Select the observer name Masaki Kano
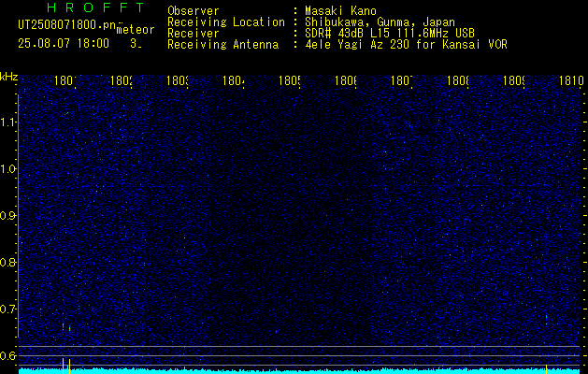588x374 pixels. click(x=340, y=11)
